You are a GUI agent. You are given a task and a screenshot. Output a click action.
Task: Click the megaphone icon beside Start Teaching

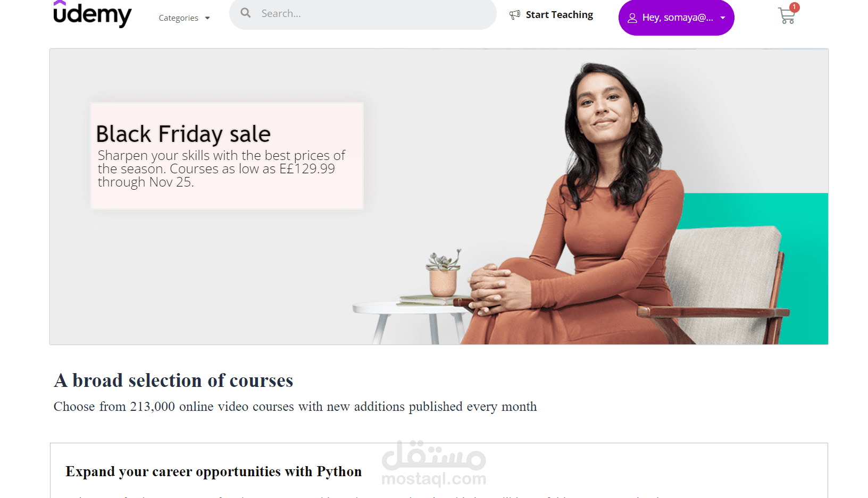[514, 14]
